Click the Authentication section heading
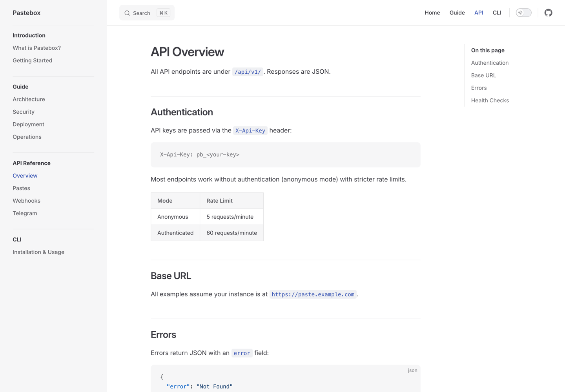Viewport: 565px width, 392px height. click(x=182, y=112)
